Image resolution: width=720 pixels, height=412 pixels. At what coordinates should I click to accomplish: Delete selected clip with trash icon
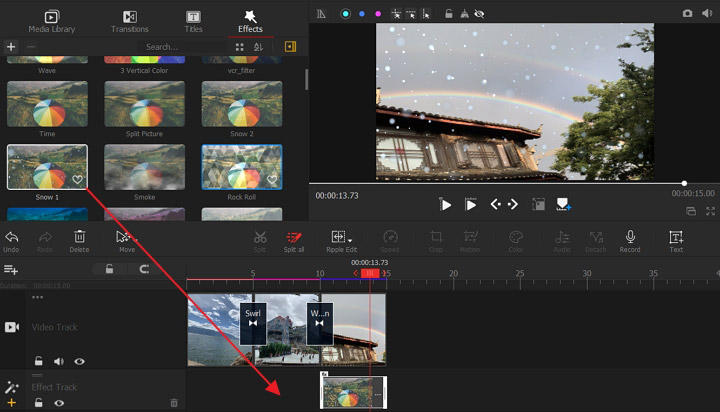click(x=79, y=240)
